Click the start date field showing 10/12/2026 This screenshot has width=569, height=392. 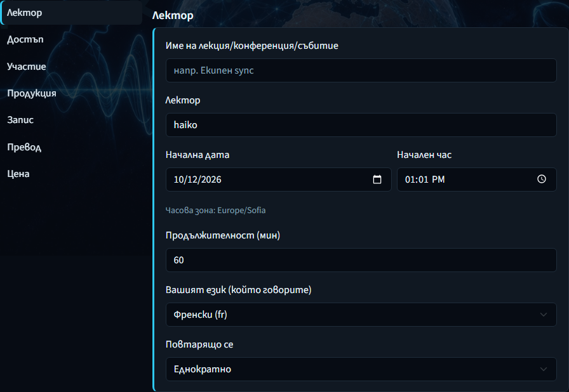pos(278,180)
